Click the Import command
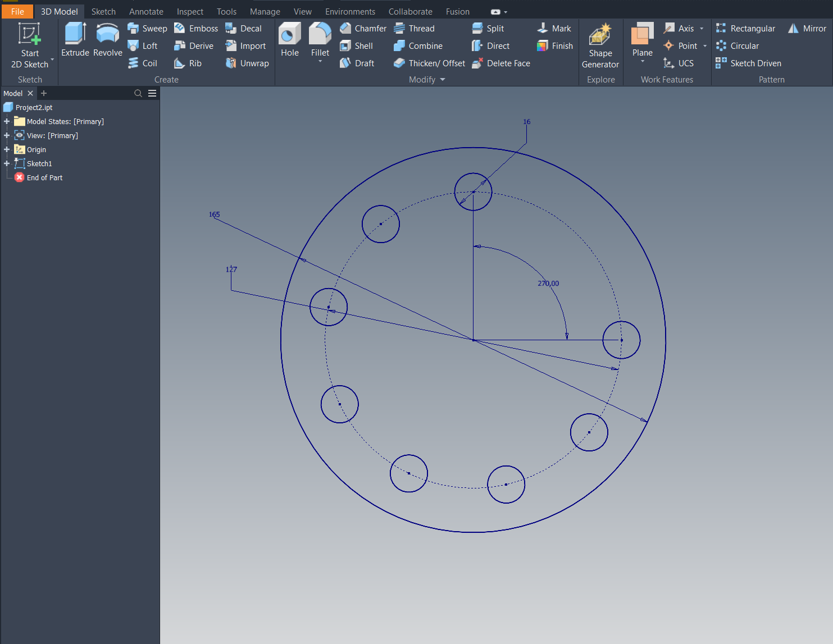 click(x=245, y=46)
